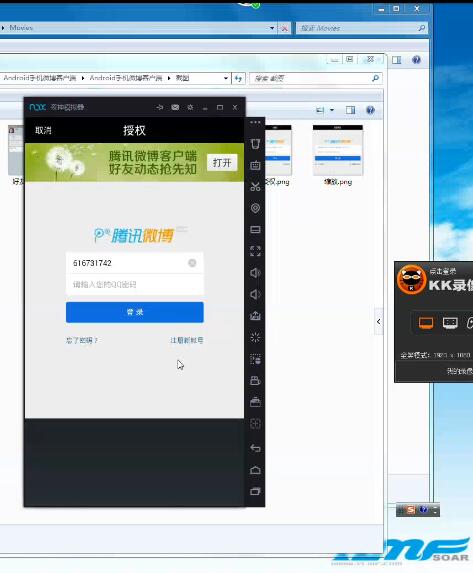Click the refresh button next to inner address bar
Screen dimensions: 473x573
pos(238,78)
